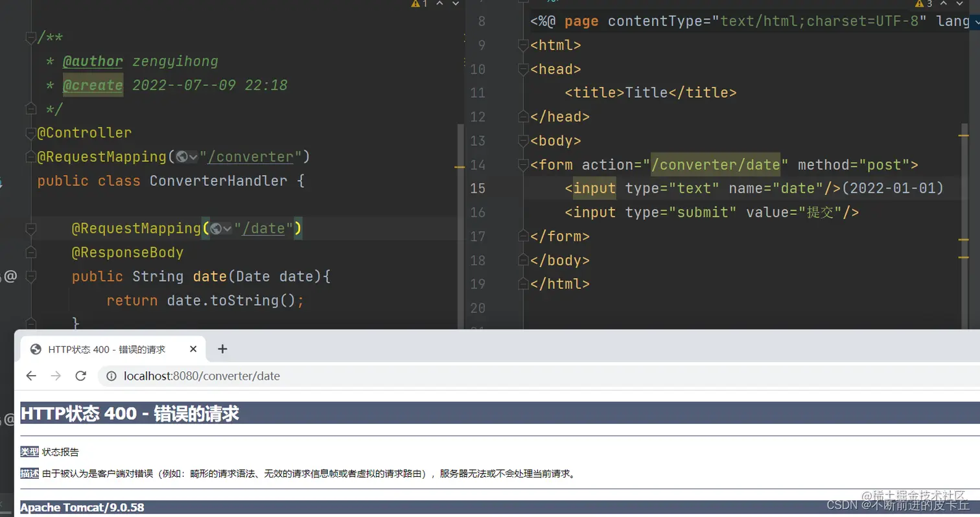Click the Apache Tomcat/9.0.58 footer text
Viewport: 980px width, 517px height.
click(x=82, y=507)
